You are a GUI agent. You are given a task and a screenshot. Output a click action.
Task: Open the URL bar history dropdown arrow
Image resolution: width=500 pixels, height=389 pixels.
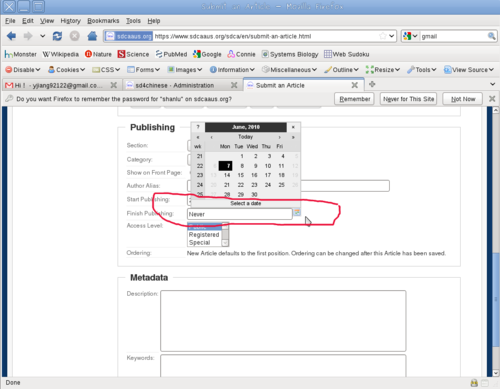pyautogui.click(x=392, y=36)
